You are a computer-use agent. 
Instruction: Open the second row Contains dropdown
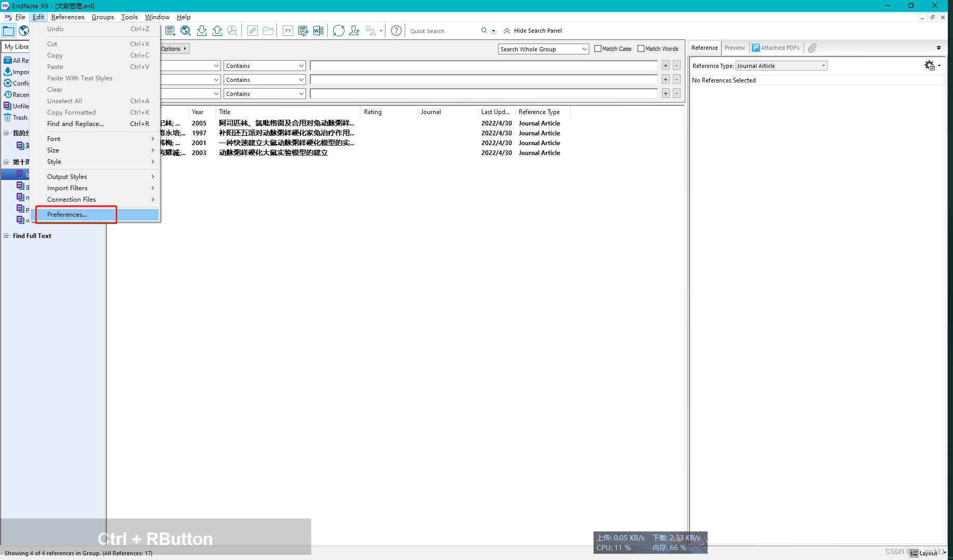[x=265, y=80]
